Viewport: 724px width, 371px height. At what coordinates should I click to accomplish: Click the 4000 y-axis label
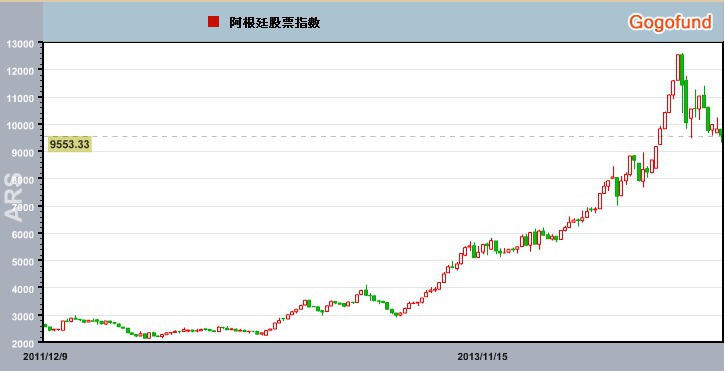(x=23, y=289)
